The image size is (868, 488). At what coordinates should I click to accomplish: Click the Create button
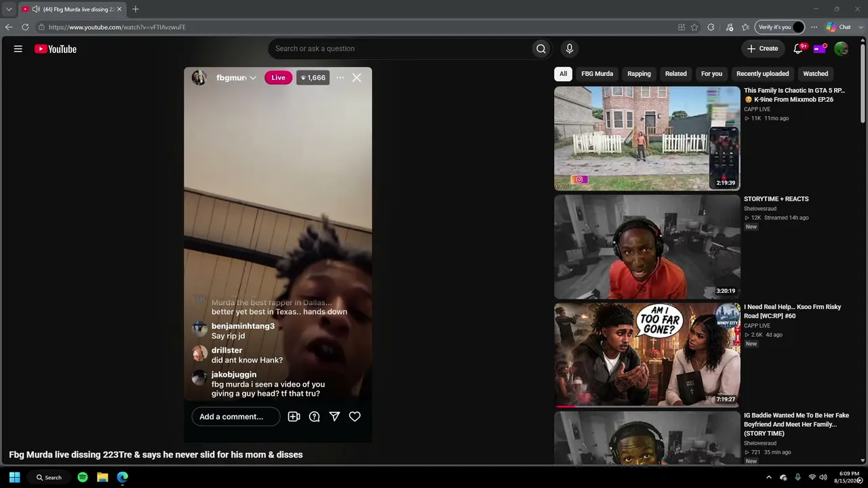(x=762, y=49)
